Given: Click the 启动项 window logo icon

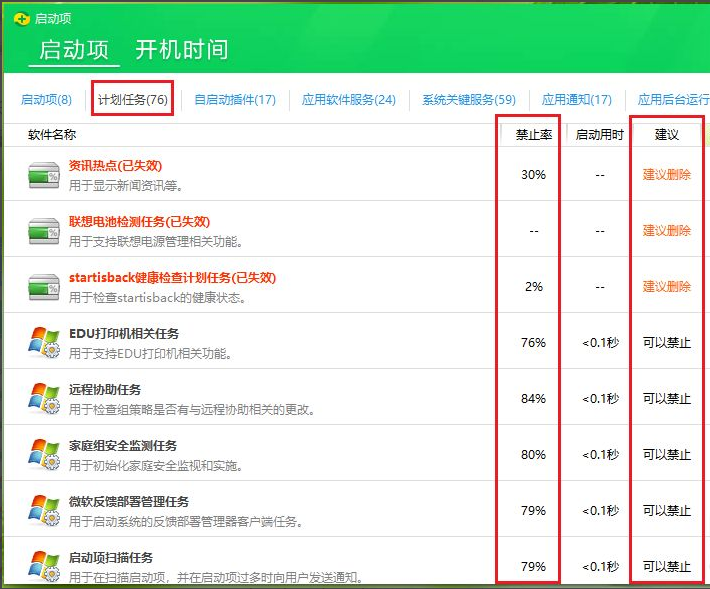Looking at the screenshot, I should click(21, 19).
